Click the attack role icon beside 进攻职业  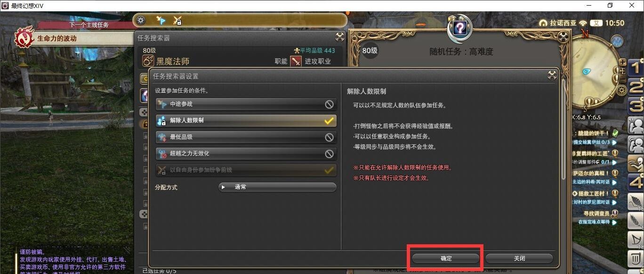(x=296, y=61)
